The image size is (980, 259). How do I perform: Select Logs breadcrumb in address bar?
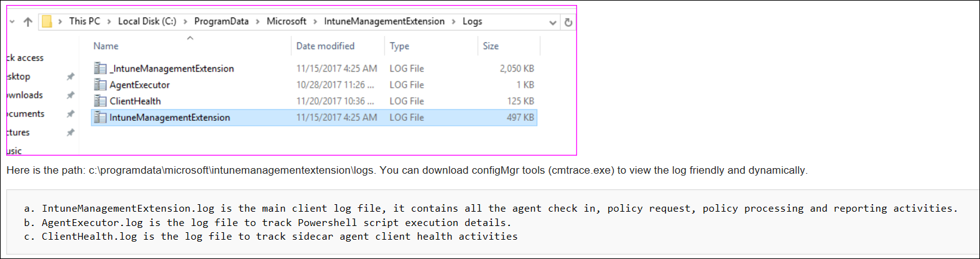click(x=473, y=21)
